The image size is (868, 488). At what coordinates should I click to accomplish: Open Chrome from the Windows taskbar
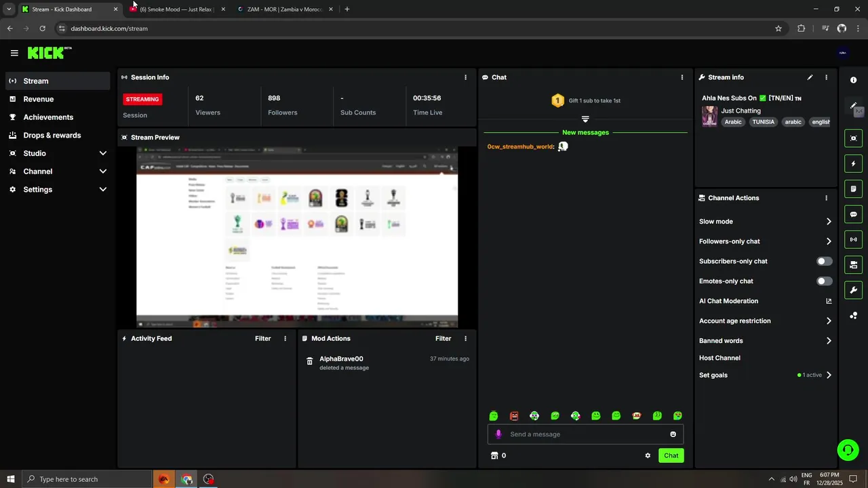186,479
